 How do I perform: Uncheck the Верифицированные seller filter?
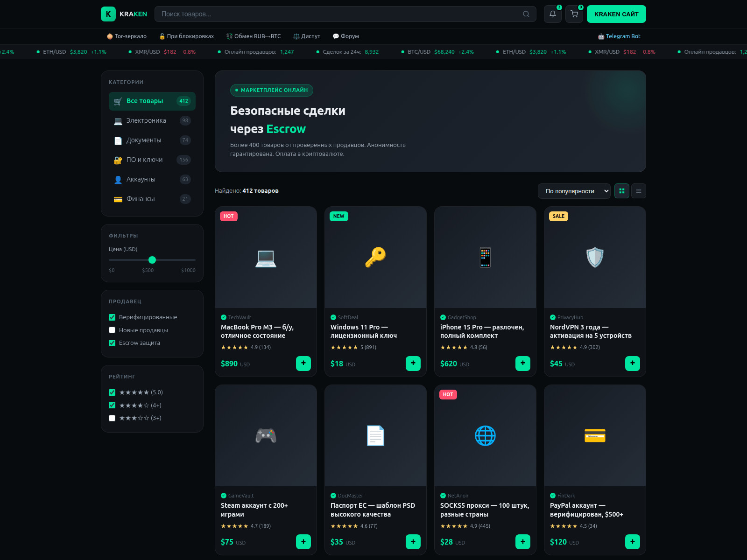pos(112,317)
